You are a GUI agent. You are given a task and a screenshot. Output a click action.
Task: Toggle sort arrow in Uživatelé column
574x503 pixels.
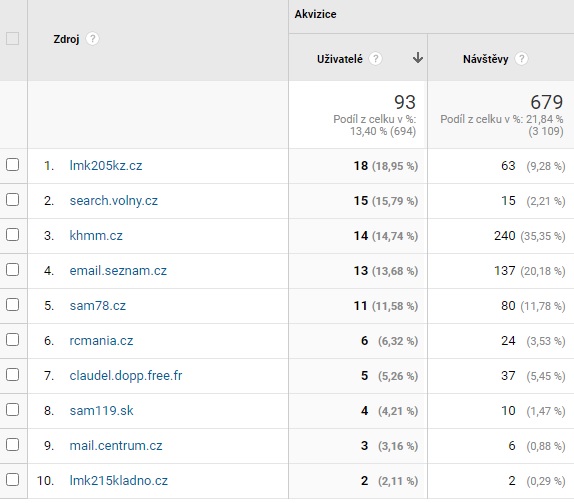[x=418, y=58]
